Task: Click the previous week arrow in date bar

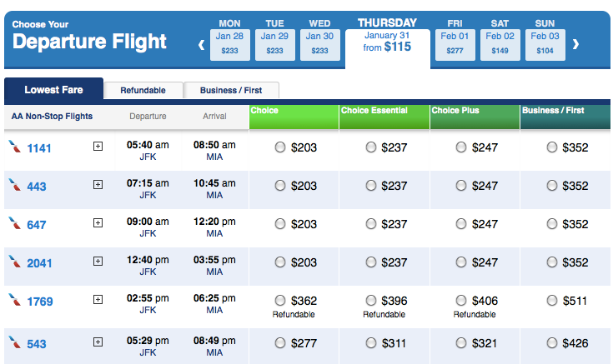Action: (x=202, y=44)
